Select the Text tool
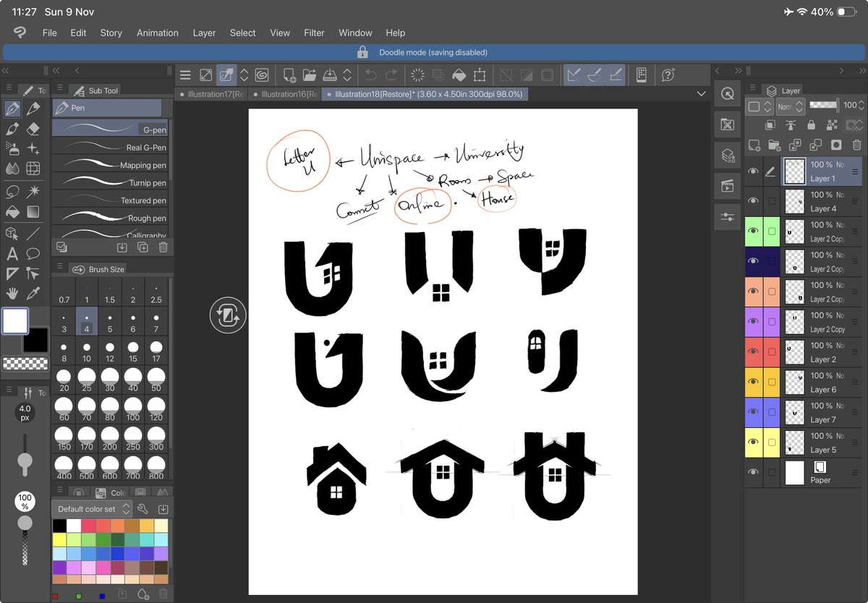The image size is (868, 603). coord(12,254)
